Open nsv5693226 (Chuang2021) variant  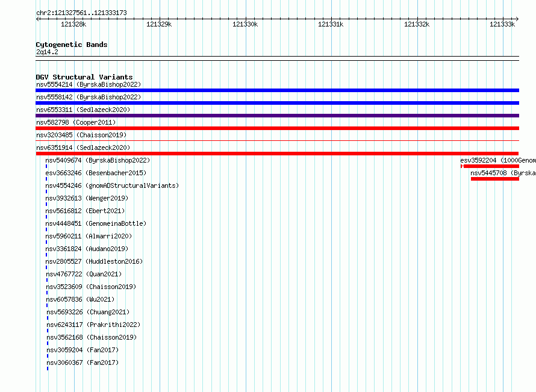(88, 312)
